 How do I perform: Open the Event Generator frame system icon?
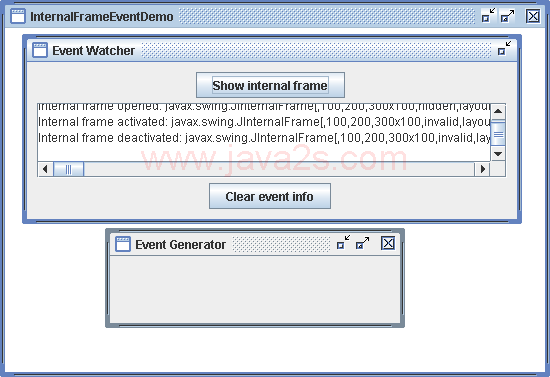[123, 244]
